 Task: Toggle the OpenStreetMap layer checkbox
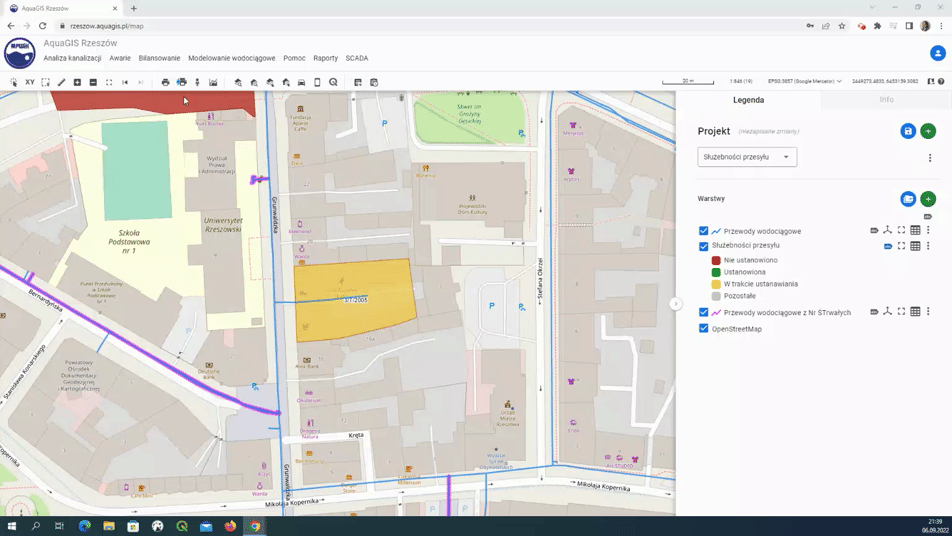[x=704, y=328]
